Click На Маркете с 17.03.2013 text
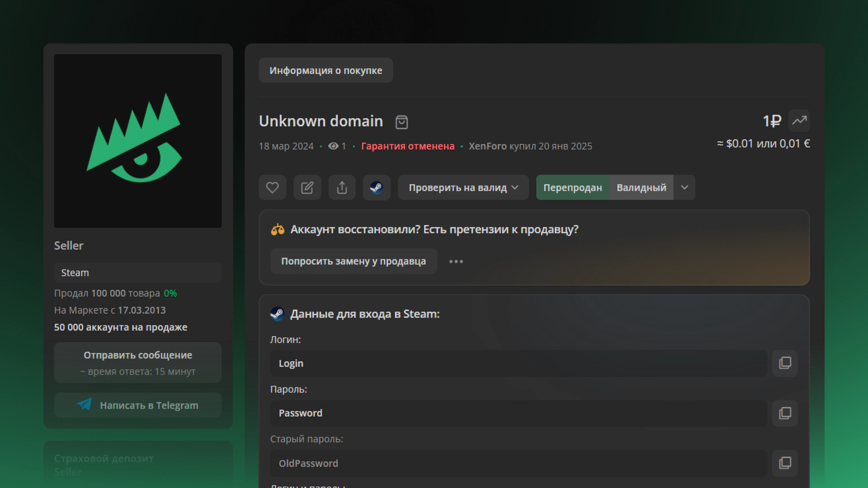 click(x=110, y=310)
